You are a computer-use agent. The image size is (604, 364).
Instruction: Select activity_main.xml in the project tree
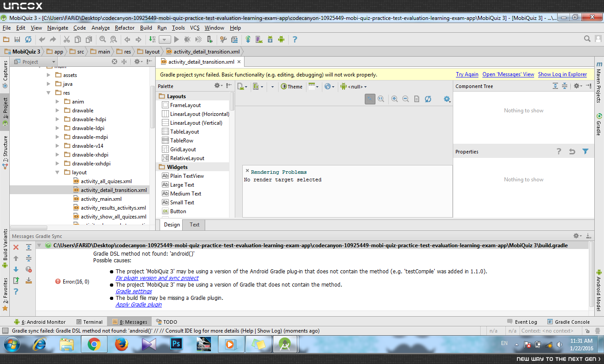tap(101, 199)
